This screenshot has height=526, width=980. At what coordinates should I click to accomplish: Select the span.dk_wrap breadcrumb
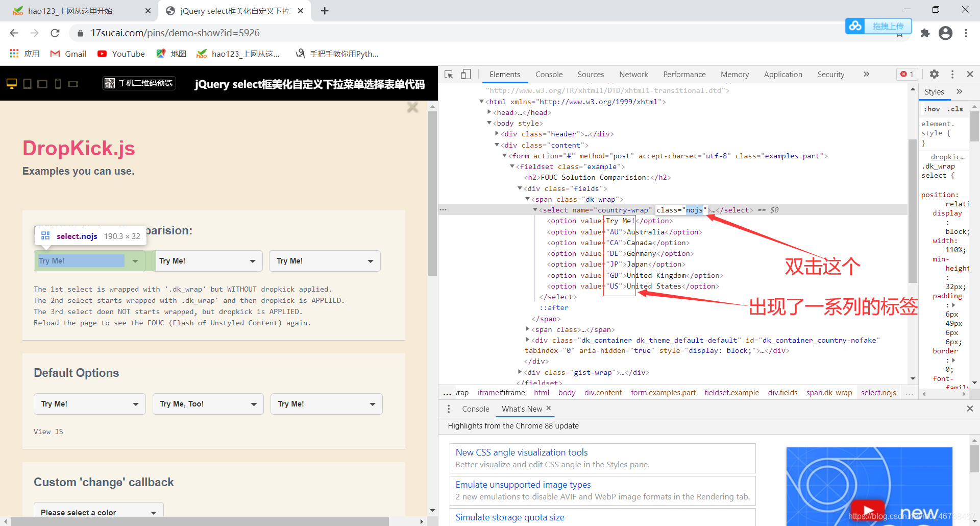(x=829, y=393)
